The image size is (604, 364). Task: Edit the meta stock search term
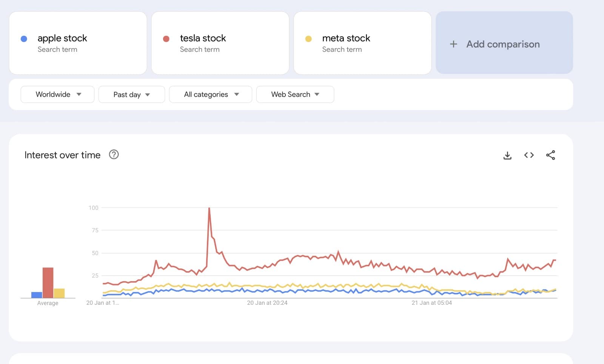[346, 38]
